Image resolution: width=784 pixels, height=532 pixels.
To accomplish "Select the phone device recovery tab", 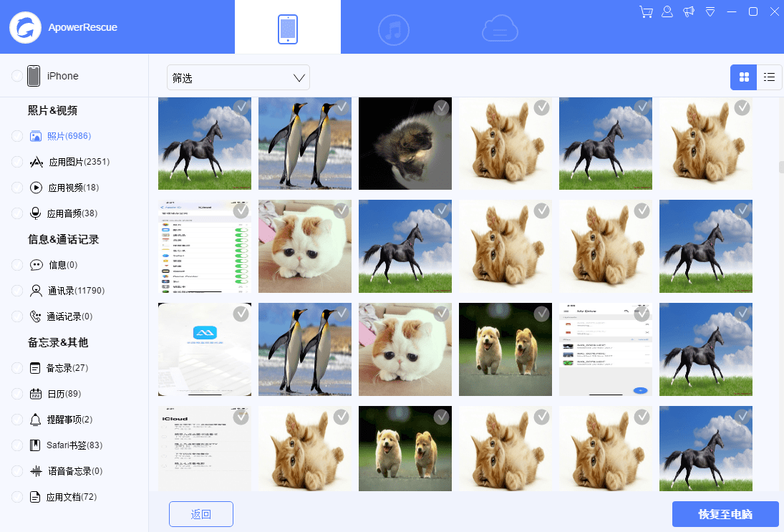I will (288, 29).
